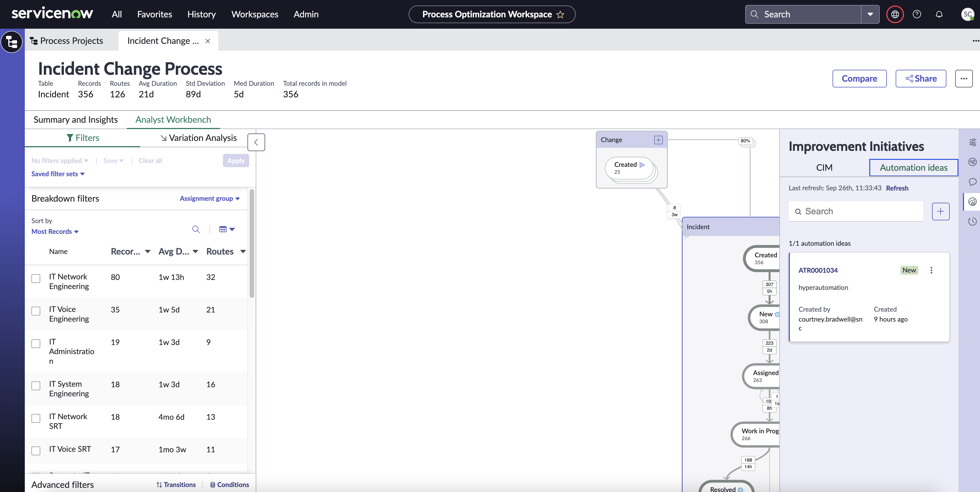Collapse the filters panel with the chevron
The height and width of the screenshot is (492, 980).
point(256,142)
